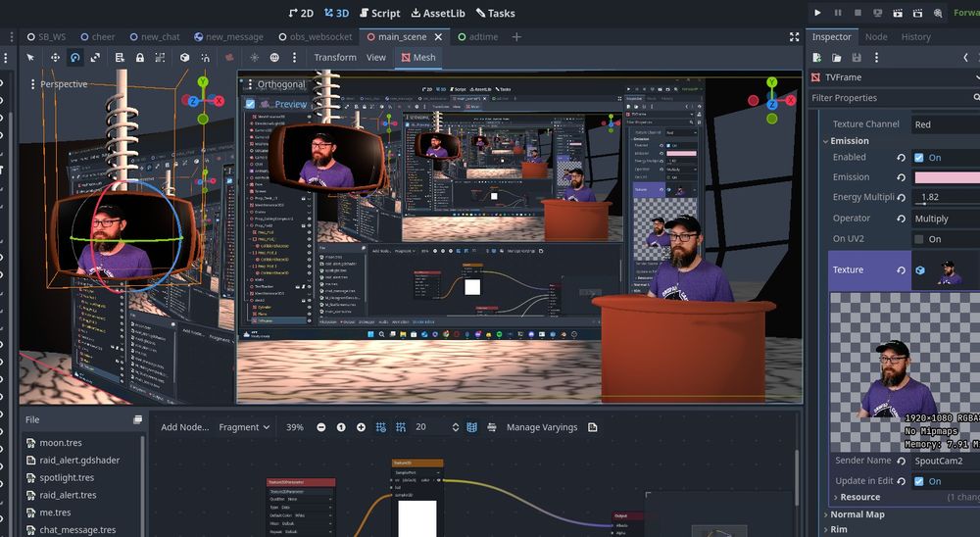Load an existing resource folder icon

tap(836, 58)
